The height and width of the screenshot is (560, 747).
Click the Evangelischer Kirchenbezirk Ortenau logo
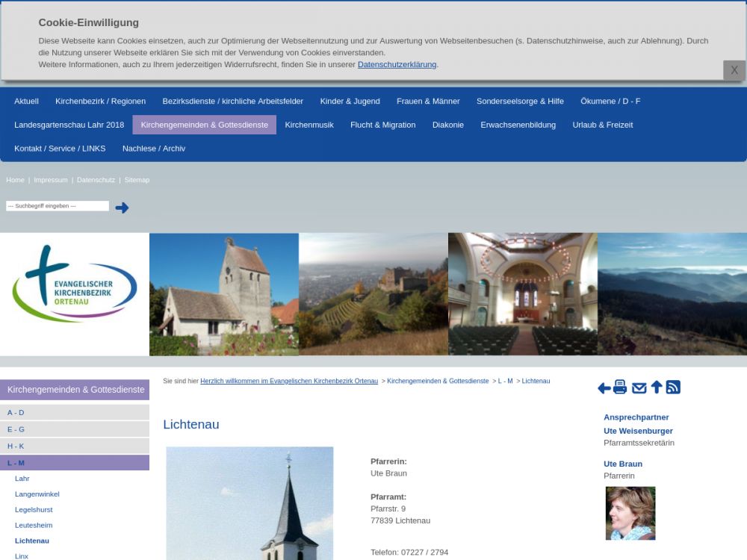[75, 284]
